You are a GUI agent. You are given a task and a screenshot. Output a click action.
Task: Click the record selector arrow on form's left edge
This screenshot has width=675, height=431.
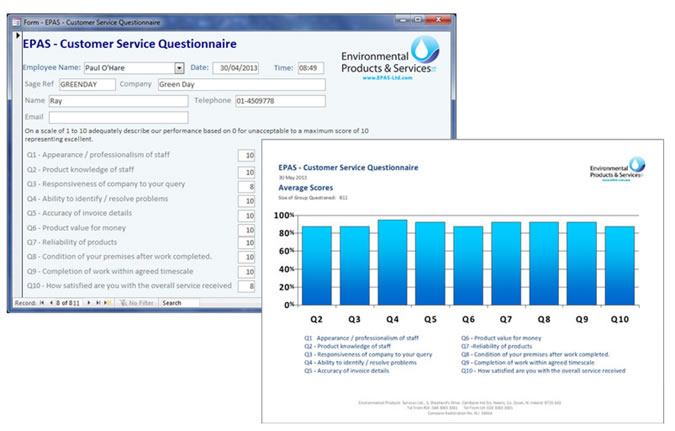[18, 35]
